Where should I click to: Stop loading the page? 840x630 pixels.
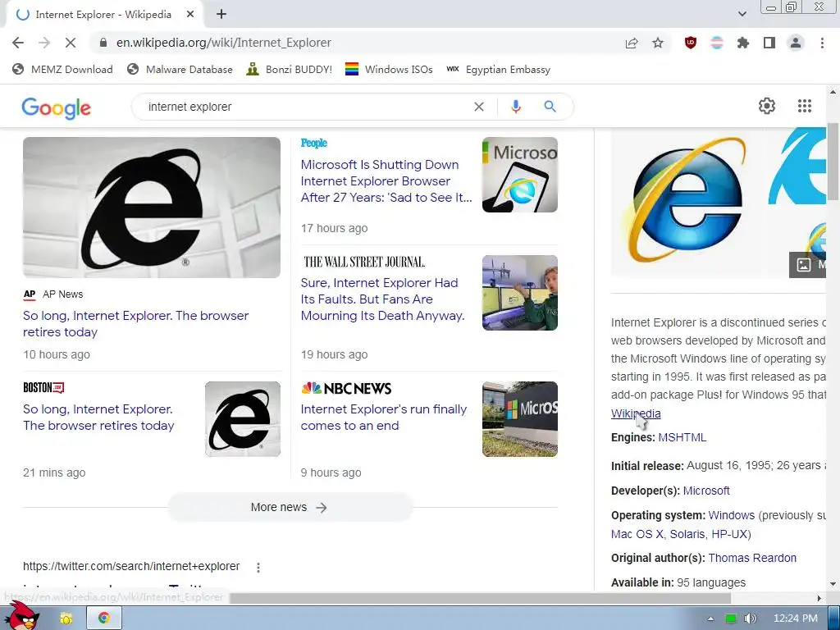click(71, 43)
